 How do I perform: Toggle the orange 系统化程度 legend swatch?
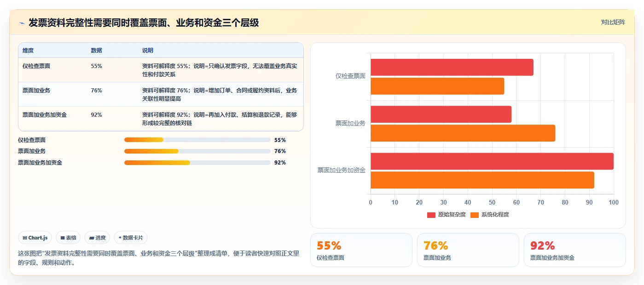(475, 215)
